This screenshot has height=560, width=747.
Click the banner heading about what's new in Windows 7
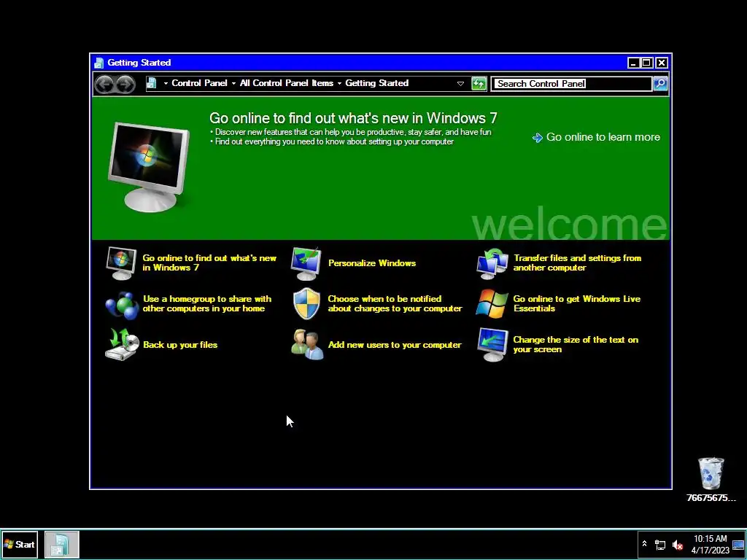point(353,118)
